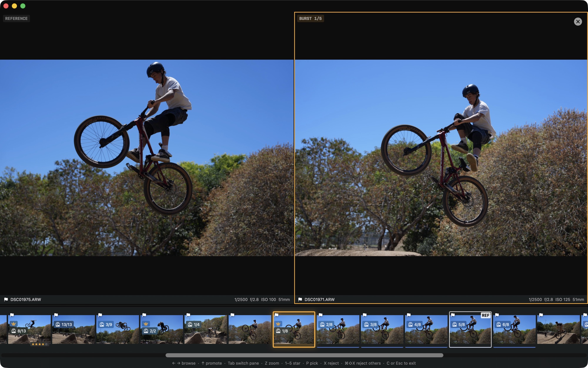This screenshot has width=588, height=368.
Task: Toggle the flag on the 1/8 thumbnail
Action: [277, 315]
